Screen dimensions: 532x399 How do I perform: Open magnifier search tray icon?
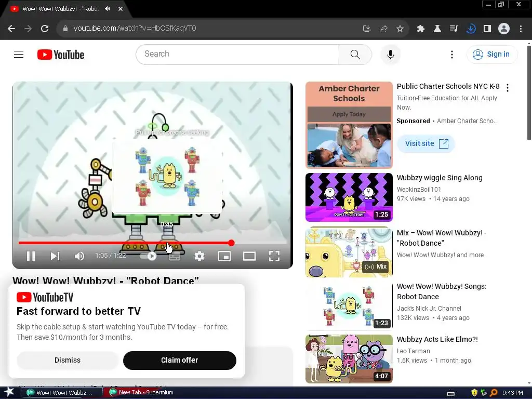[x=494, y=393]
